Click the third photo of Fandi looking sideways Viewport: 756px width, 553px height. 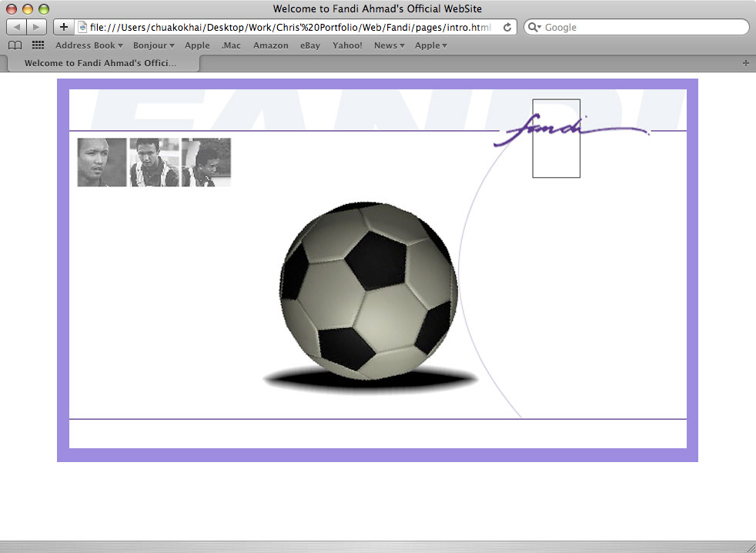pyautogui.click(x=206, y=163)
